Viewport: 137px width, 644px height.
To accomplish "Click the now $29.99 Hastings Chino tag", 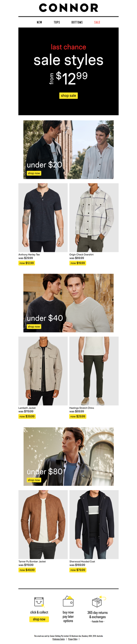I will click(78, 416).
